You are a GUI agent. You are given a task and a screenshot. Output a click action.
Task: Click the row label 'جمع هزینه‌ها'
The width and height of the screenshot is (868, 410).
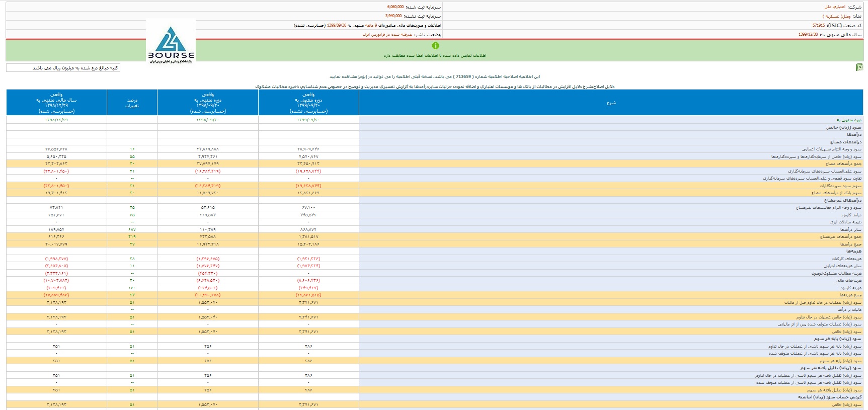click(850, 295)
